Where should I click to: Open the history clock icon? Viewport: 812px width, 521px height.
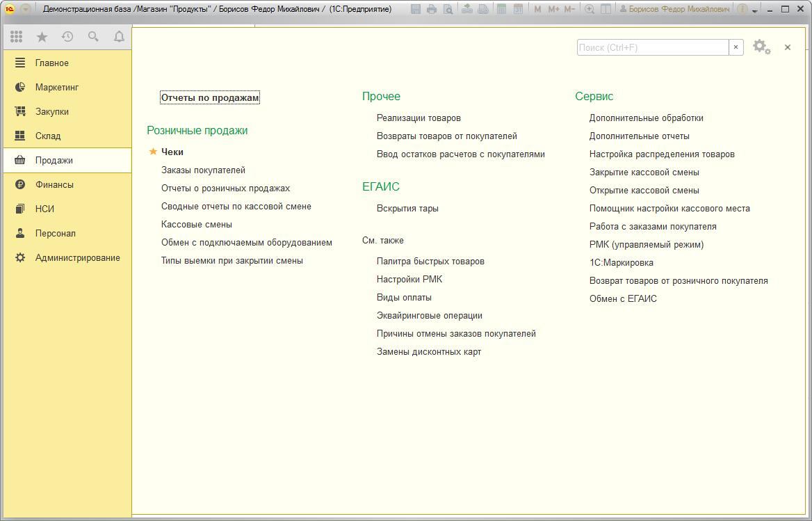click(x=67, y=36)
